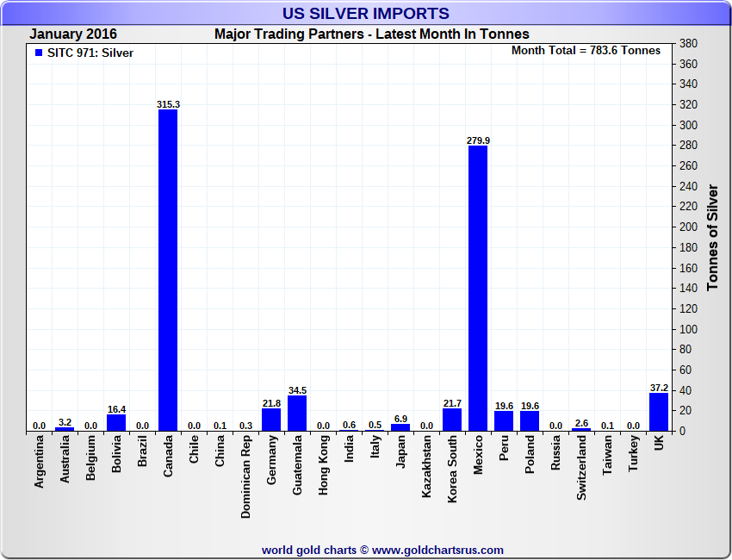Click the '200' tick on the y-axis
The image size is (732, 560).
pyautogui.click(x=688, y=227)
